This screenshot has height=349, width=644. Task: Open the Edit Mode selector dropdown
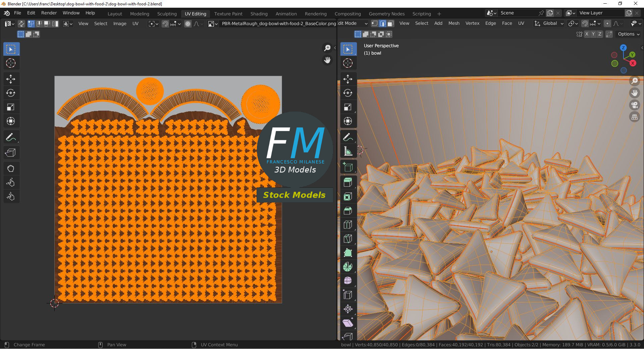353,23
